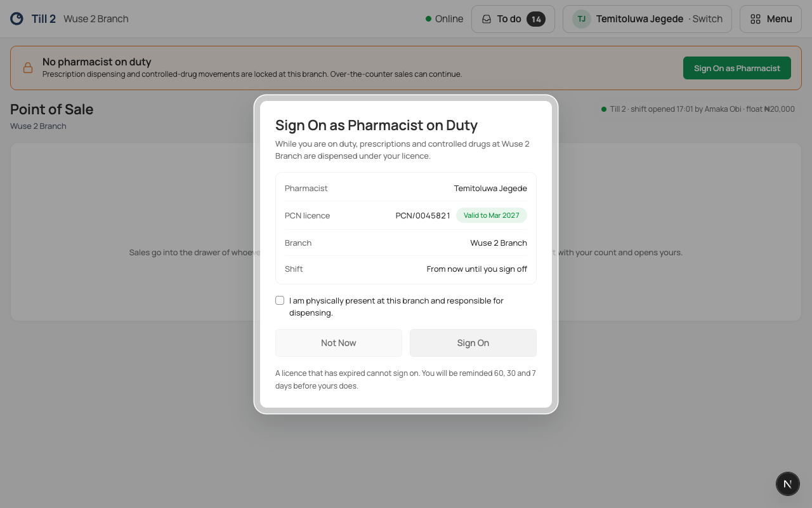Click the licence number PCN/0045821

(423, 215)
